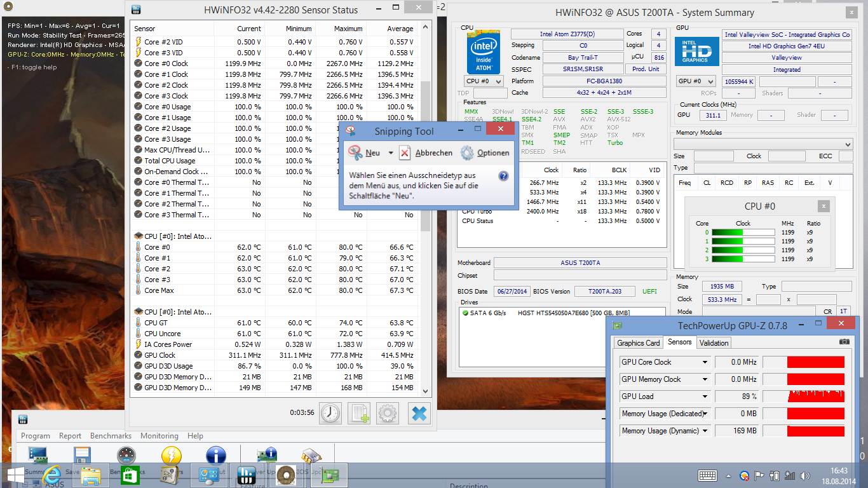Select the Sensors tab in GPU-Z
Image resolution: width=868 pixels, height=488 pixels.
[679, 342]
